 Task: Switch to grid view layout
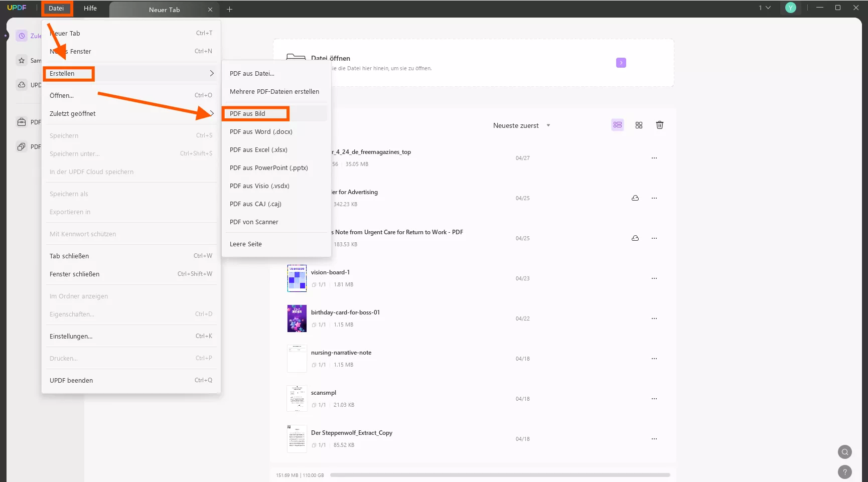tap(639, 125)
